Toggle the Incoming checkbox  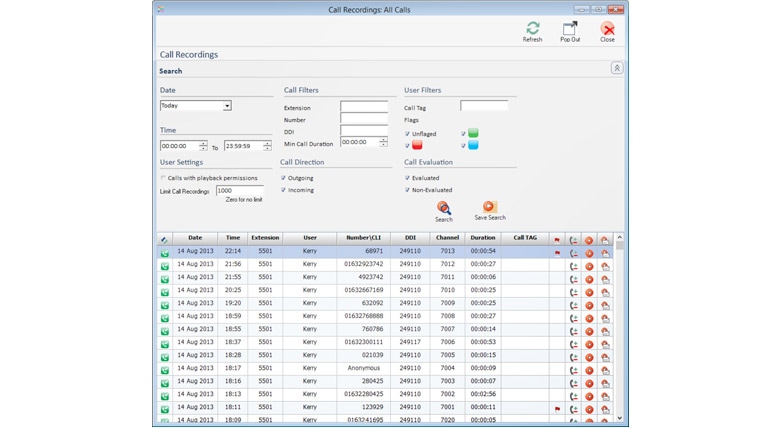pyautogui.click(x=283, y=190)
